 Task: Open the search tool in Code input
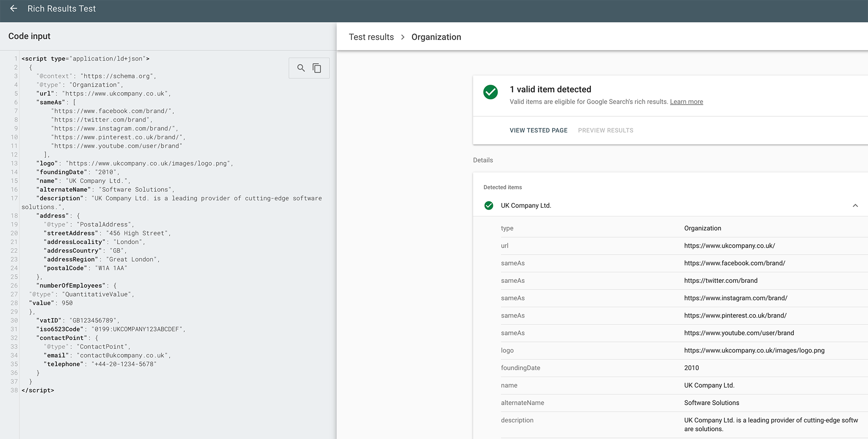pos(301,68)
